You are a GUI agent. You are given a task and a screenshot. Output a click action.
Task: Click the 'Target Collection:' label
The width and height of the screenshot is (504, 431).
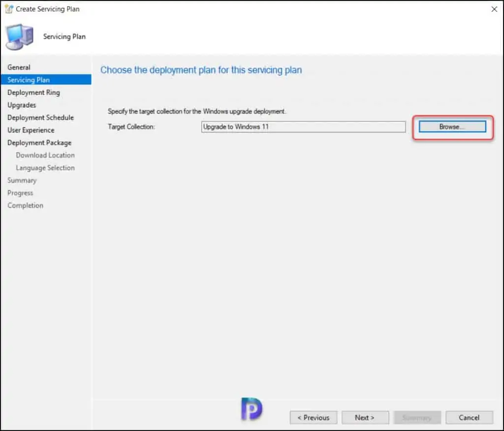pyautogui.click(x=131, y=126)
